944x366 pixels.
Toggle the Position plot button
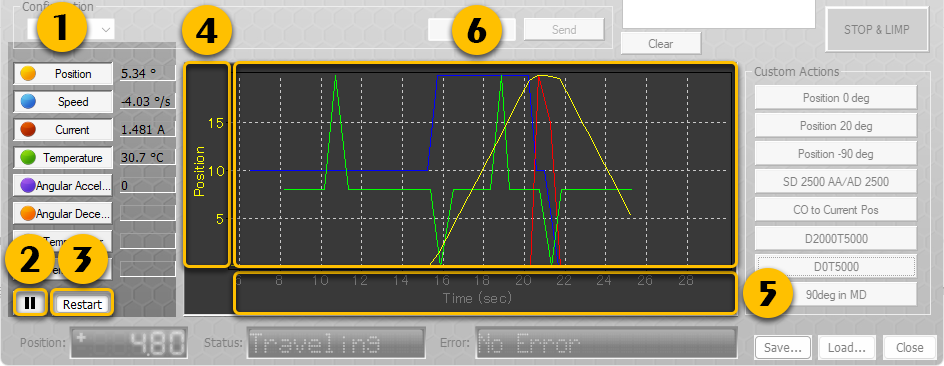point(63,74)
